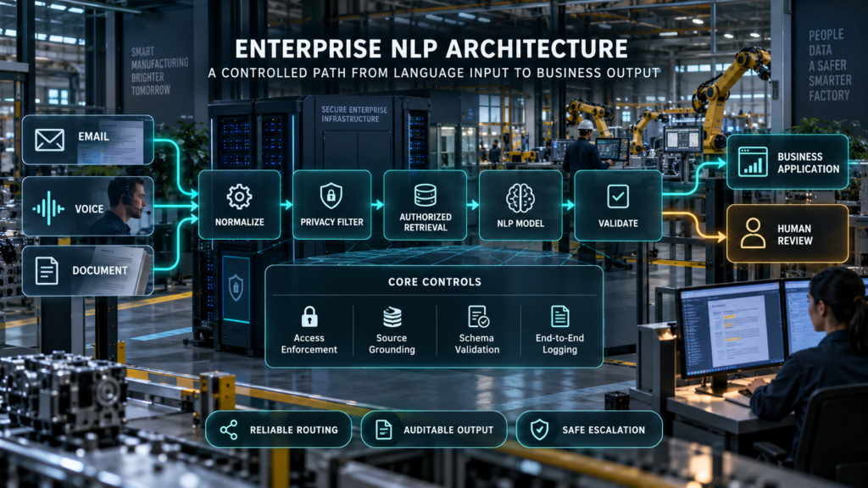Click the Source Grounding stack icon
Viewport: 868px width, 488px height.
point(392,317)
